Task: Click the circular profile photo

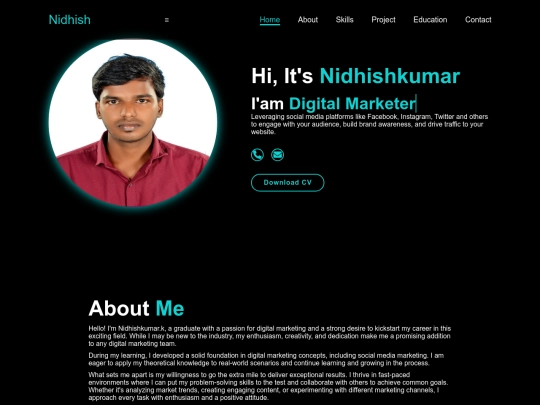Action: (133, 123)
